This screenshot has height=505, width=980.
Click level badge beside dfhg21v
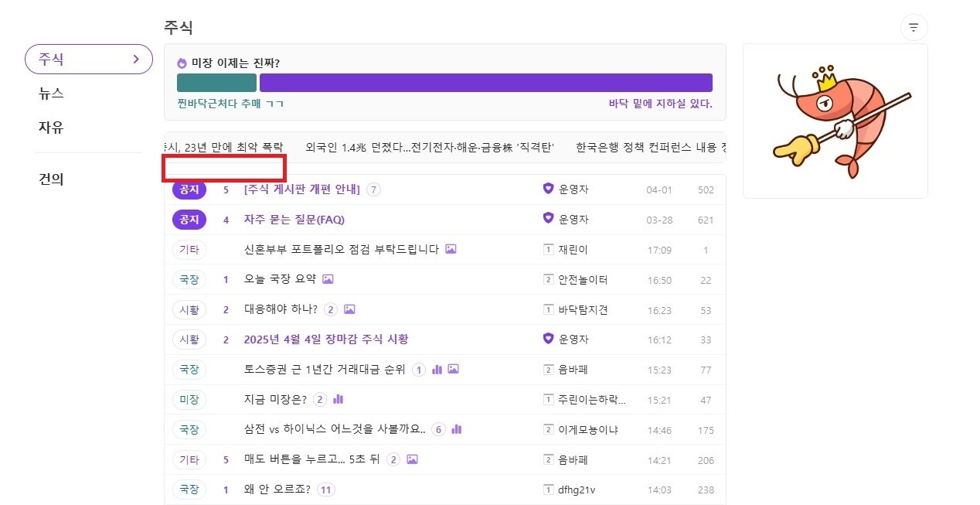[x=549, y=490]
